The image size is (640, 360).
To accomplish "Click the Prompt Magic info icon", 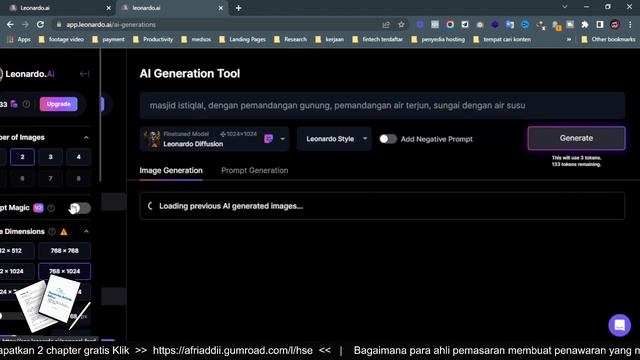I will point(51,208).
